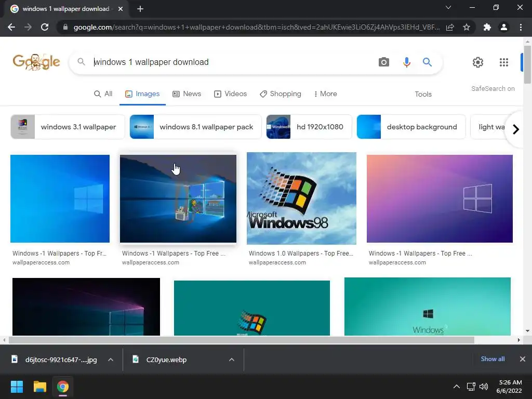Open the network status tray icon
The height and width of the screenshot is (399, 532).
tap(471, 387)
